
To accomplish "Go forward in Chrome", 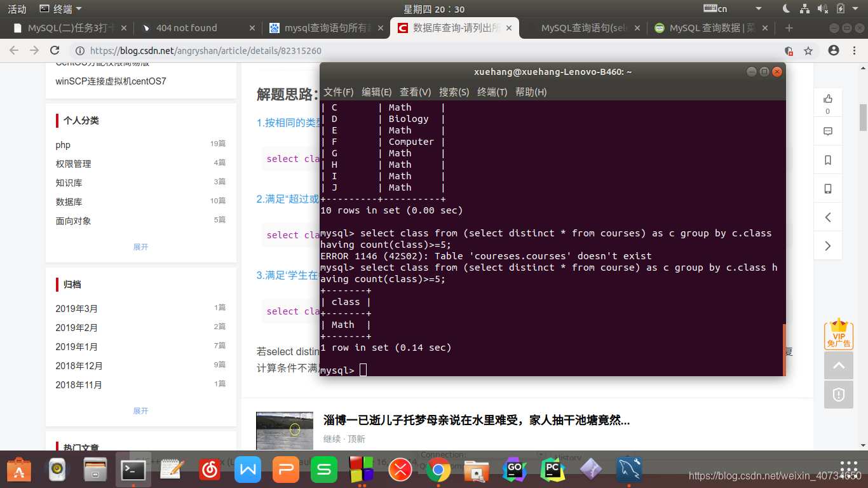I will (34, 50).
